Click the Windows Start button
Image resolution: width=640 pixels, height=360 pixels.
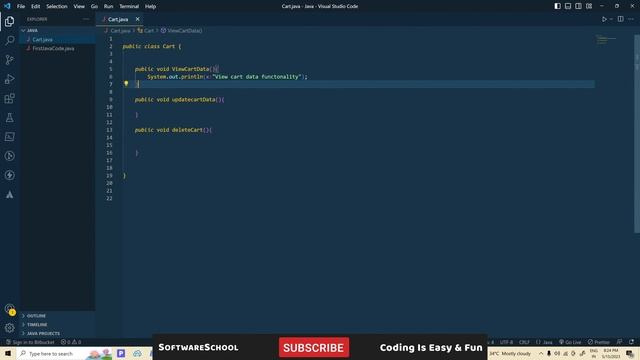(x=8, y=353)
